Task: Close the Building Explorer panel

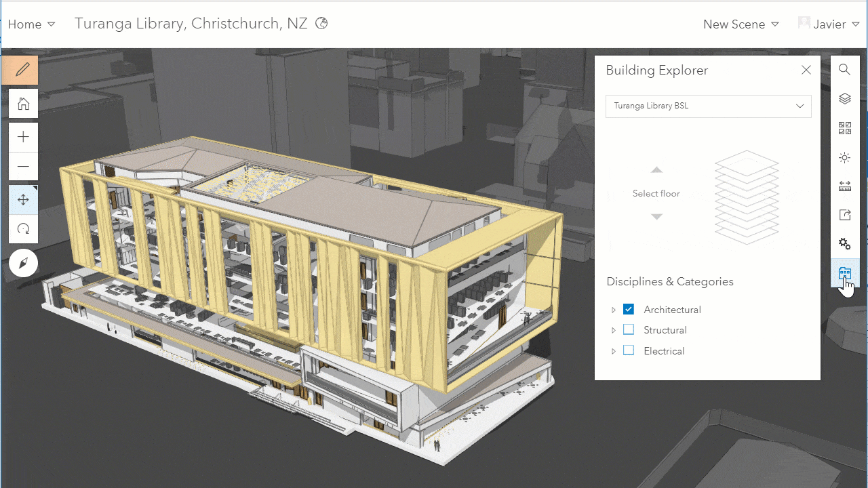Action: (x=806, y=70)
